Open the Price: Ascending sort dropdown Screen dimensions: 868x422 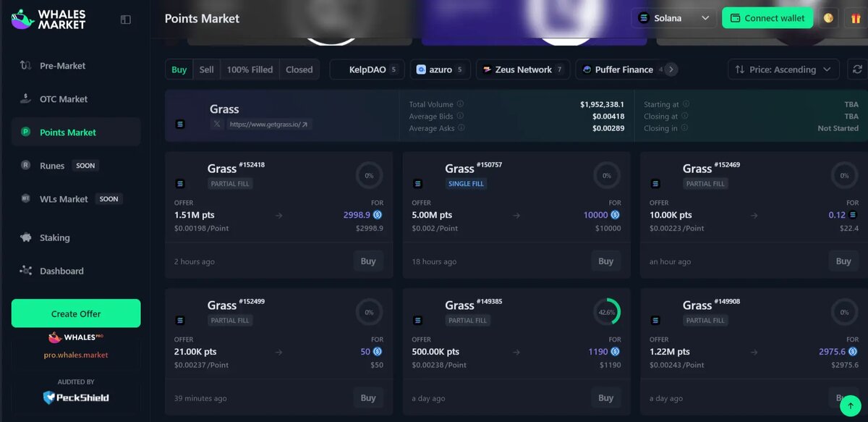pos(783,69)
